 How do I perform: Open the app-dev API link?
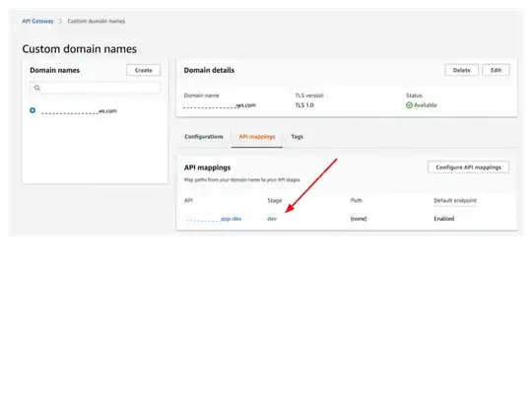pyautogui.click(x=214, y=219)
